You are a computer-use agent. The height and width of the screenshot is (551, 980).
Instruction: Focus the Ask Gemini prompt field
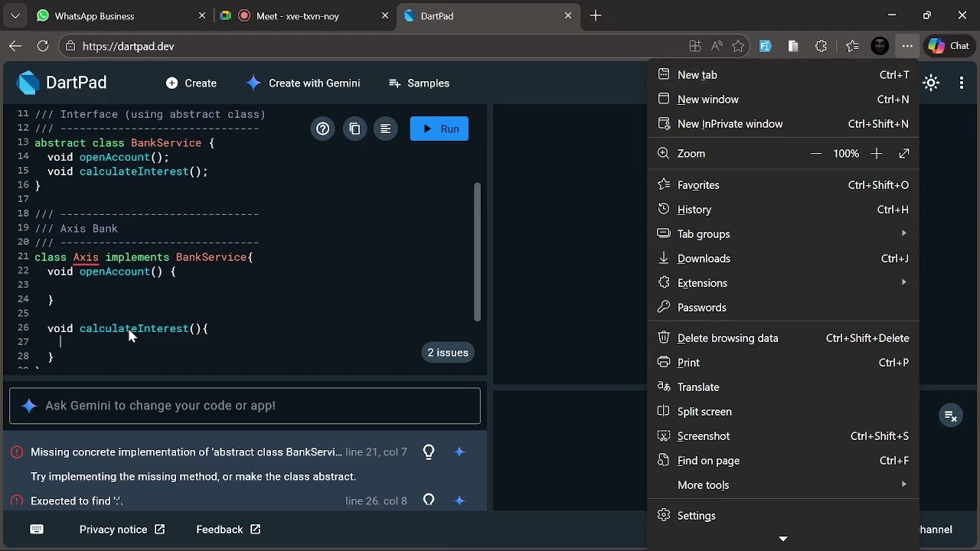pyautogui.click(x=245, y=406)
